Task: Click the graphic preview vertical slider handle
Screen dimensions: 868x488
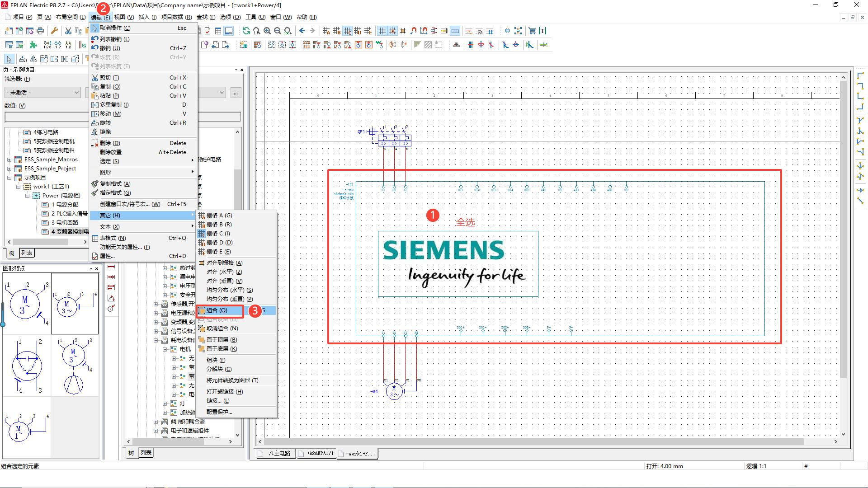Action: pos(3,324)
